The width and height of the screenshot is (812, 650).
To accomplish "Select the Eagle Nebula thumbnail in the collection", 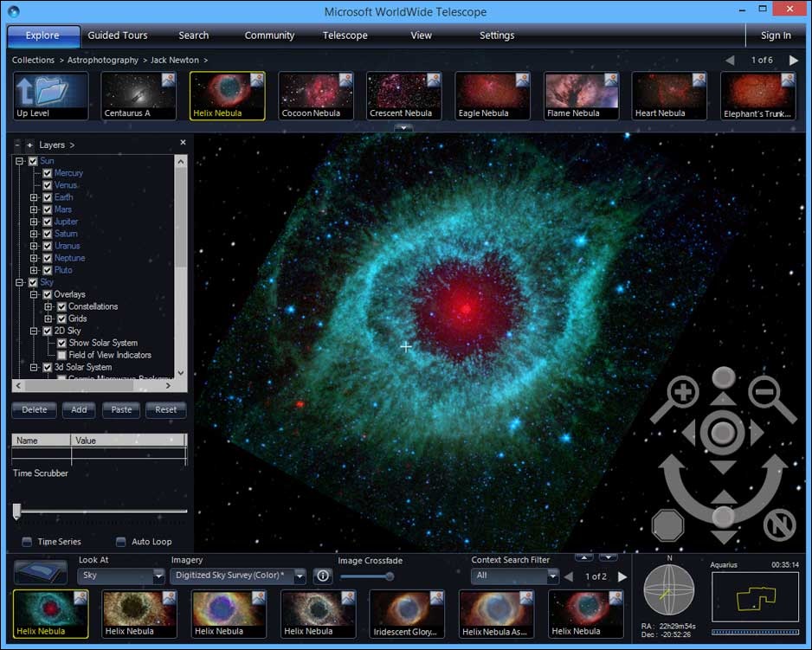I will (x=492, y=95).
